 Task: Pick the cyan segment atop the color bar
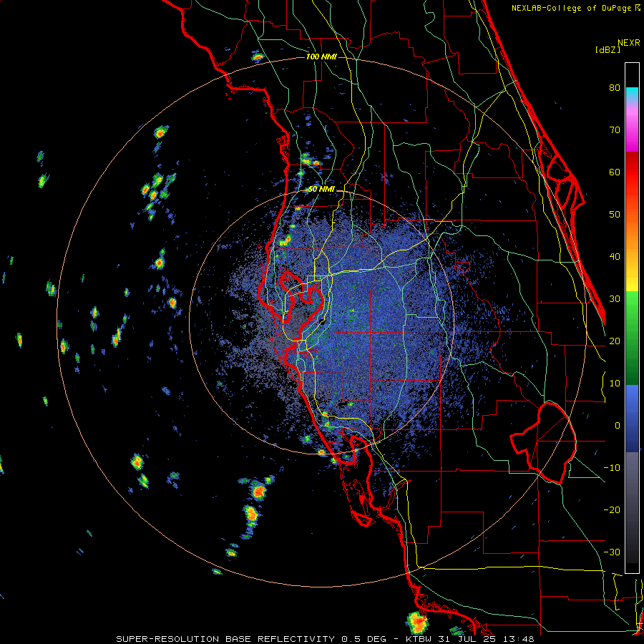[x=632, y=94]
